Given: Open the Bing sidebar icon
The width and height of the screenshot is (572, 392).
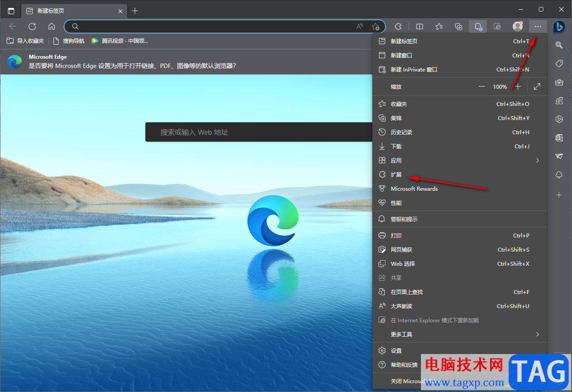Looking at the screenshot, I should [x=559, y=26].
